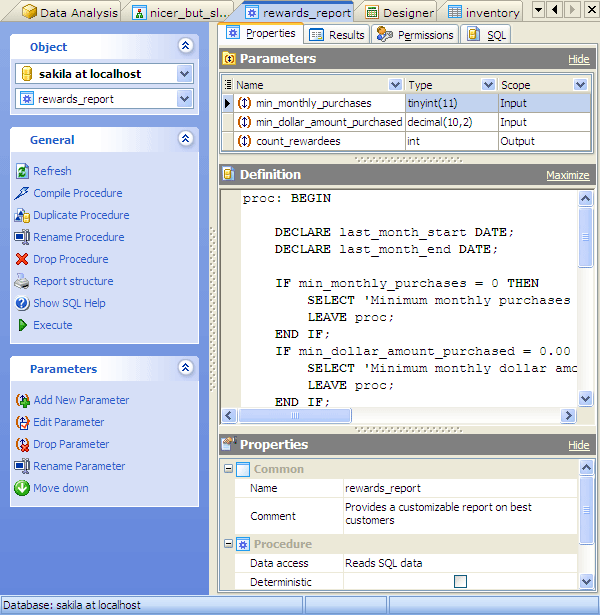Click the Maximize link in Definition
The image size is (600, 615).
coord(567,175)
